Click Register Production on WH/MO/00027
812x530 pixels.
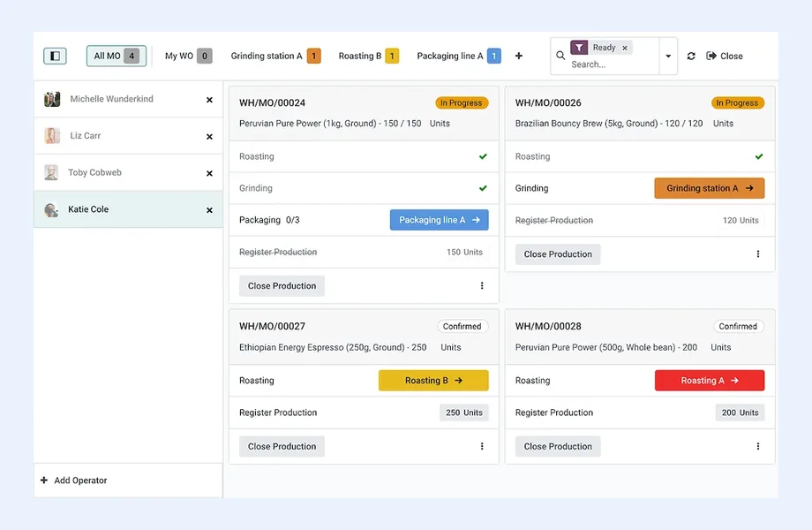click(x=278, y=413)
